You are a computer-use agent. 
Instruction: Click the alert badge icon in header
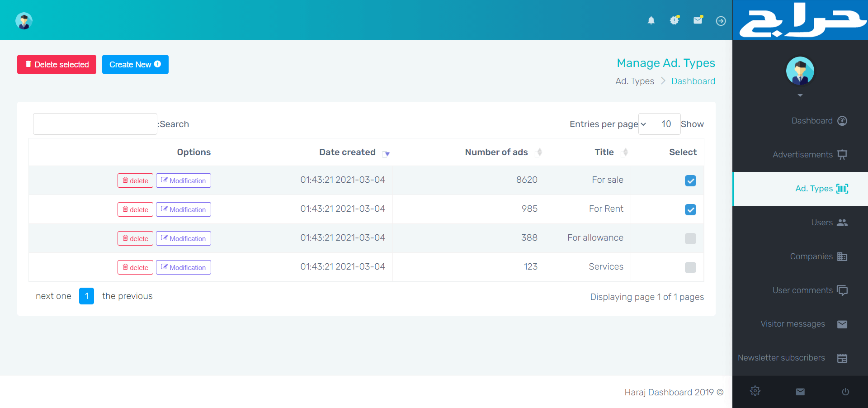[675, 20]
